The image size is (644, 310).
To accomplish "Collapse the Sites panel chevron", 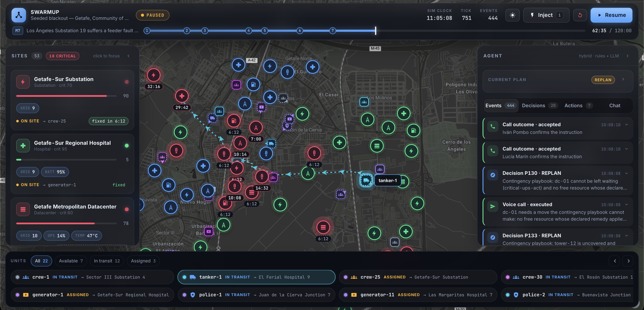I will pos(129,56).
